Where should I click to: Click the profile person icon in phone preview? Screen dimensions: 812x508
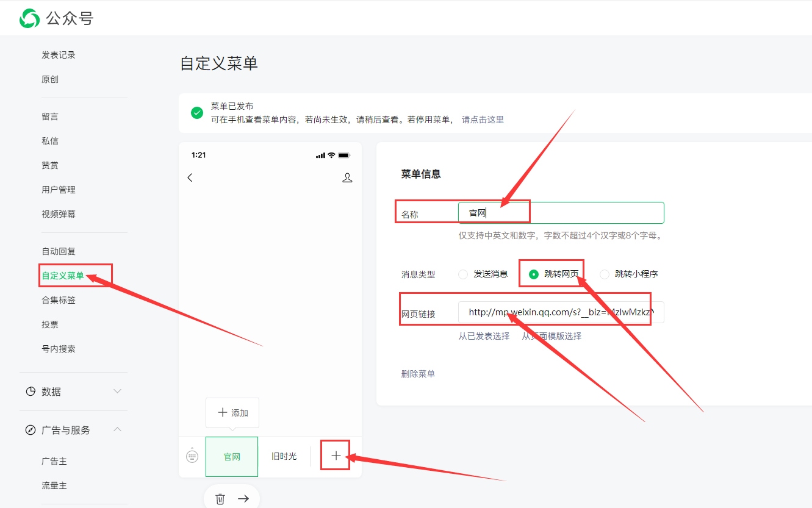pyautogui.click(x=347, y=177)
